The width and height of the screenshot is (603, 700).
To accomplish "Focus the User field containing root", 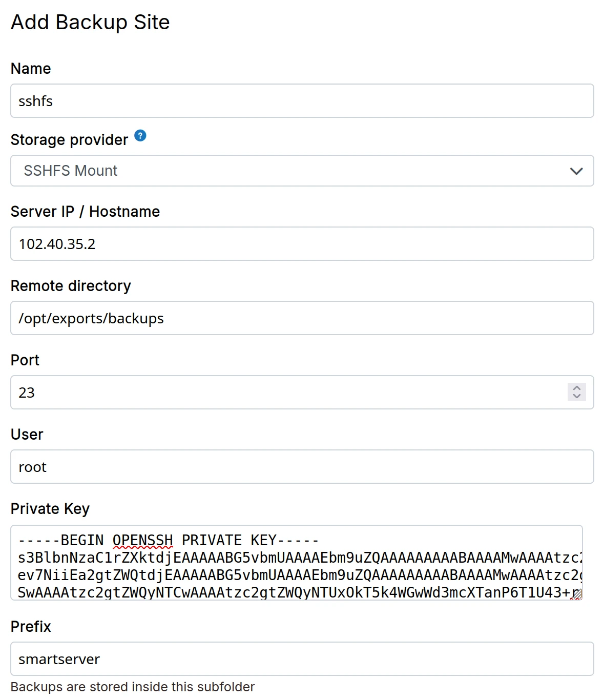I will point(302,467).
